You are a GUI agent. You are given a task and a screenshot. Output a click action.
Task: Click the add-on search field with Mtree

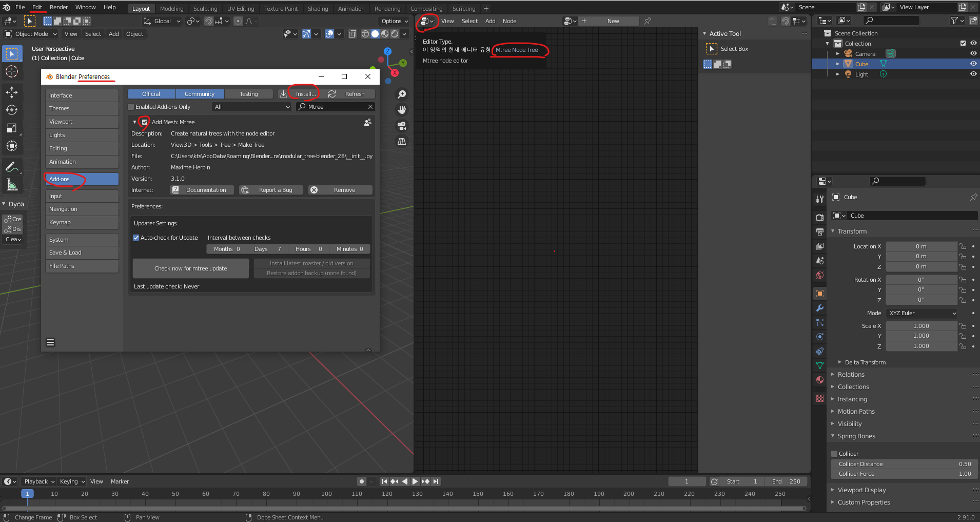point(336,107)
